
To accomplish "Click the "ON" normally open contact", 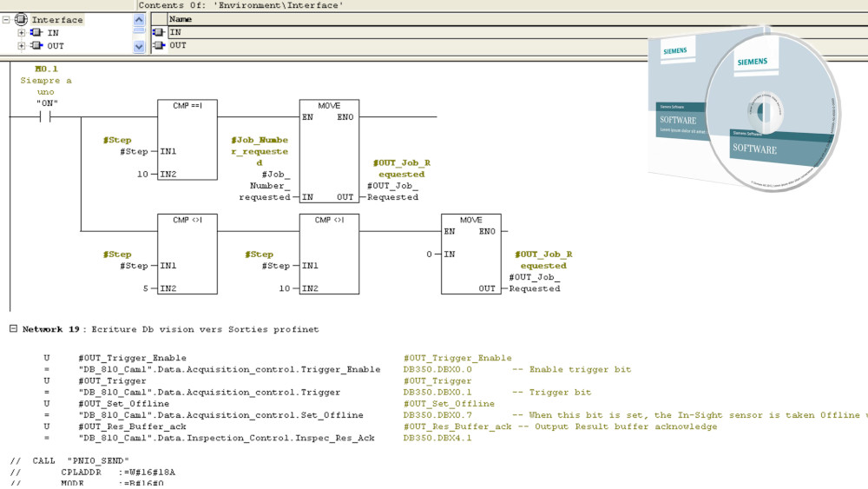I will pos(46,116).
